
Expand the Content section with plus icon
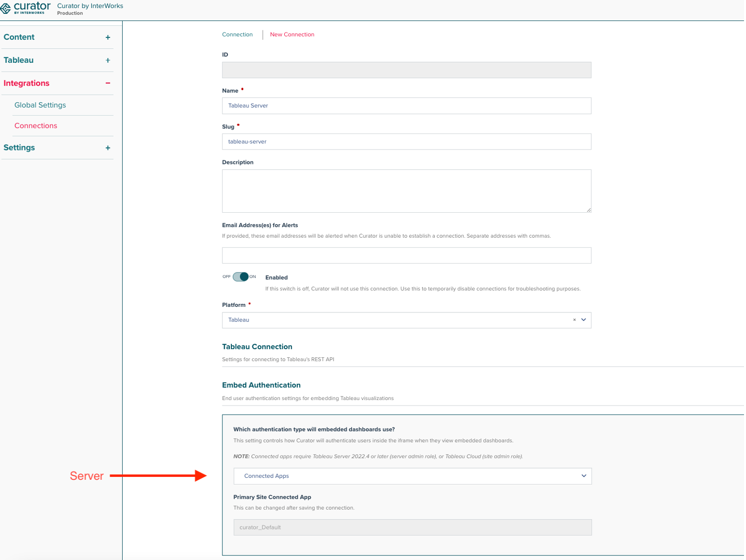click(x=108, y=37)
